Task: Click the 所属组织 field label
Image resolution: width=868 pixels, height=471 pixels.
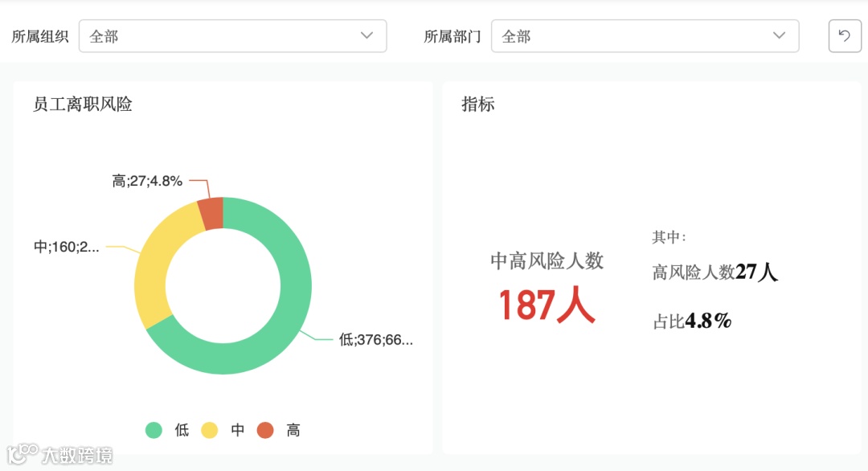Action: pyautogui.click(x=40, y=36)
